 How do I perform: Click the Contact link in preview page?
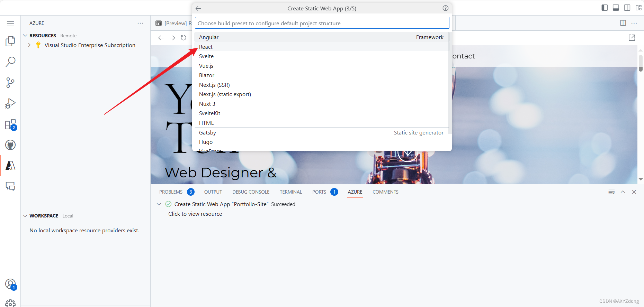pos(463,56)
